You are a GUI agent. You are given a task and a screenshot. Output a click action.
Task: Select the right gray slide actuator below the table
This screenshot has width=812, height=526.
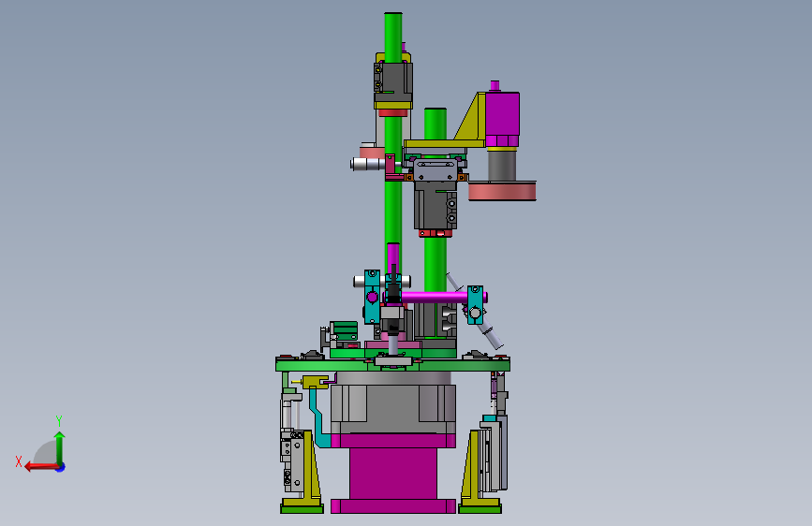[x=494, y=453]
